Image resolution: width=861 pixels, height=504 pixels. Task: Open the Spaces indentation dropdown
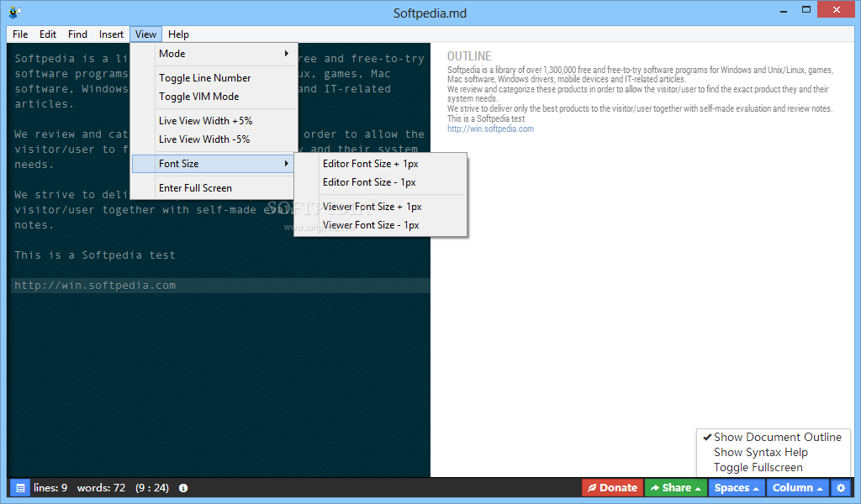[x=737, y=487]
